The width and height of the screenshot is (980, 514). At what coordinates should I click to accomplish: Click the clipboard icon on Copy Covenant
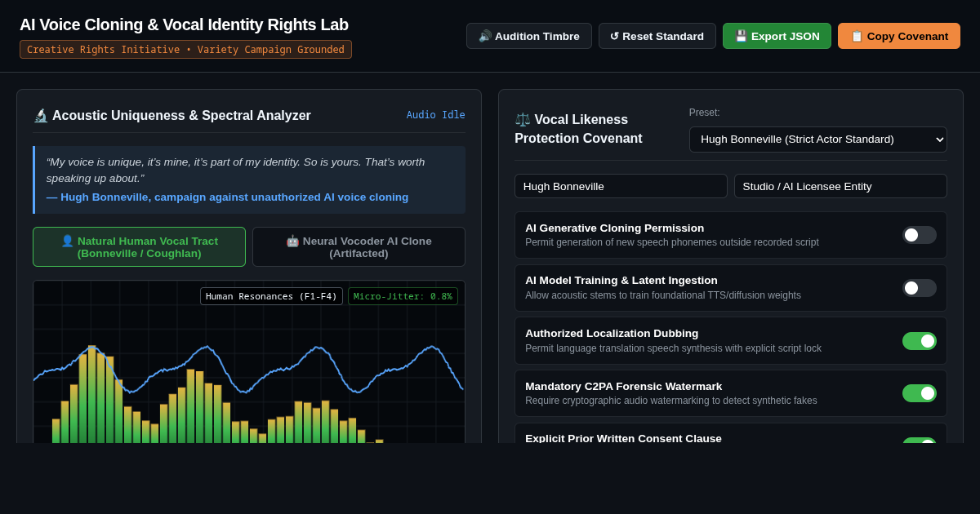pos(857,36)
